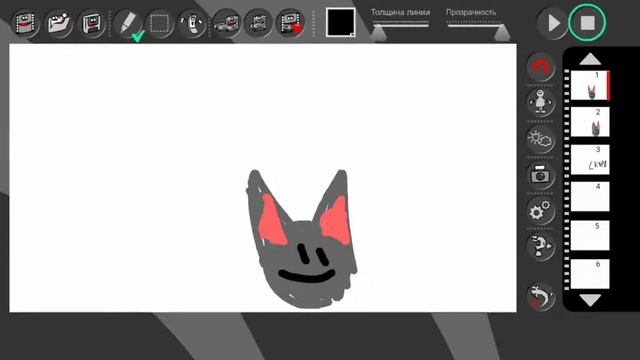Select the pencil drawing tool
This screenshot has width=640, height=360.
[128, 23]
